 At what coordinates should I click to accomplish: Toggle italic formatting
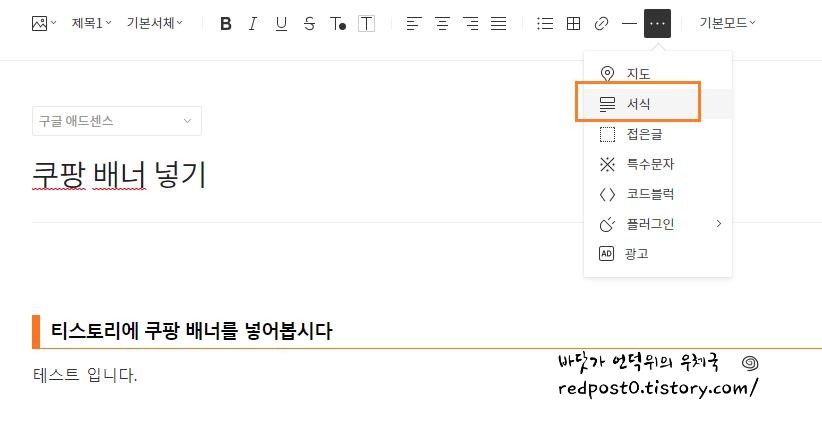(x=253, y=24)
